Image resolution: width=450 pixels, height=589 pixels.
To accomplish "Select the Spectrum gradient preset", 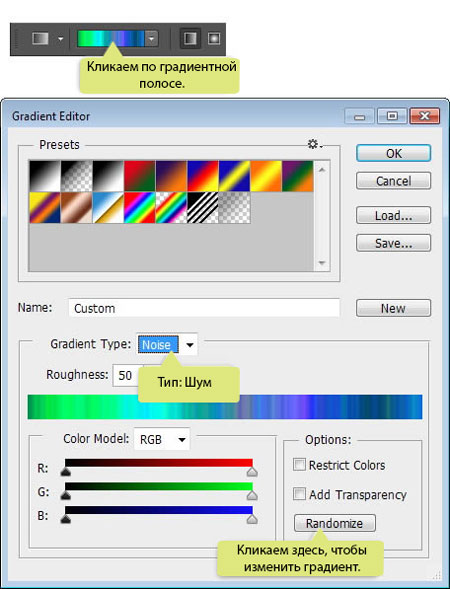I will coord(139,208).
